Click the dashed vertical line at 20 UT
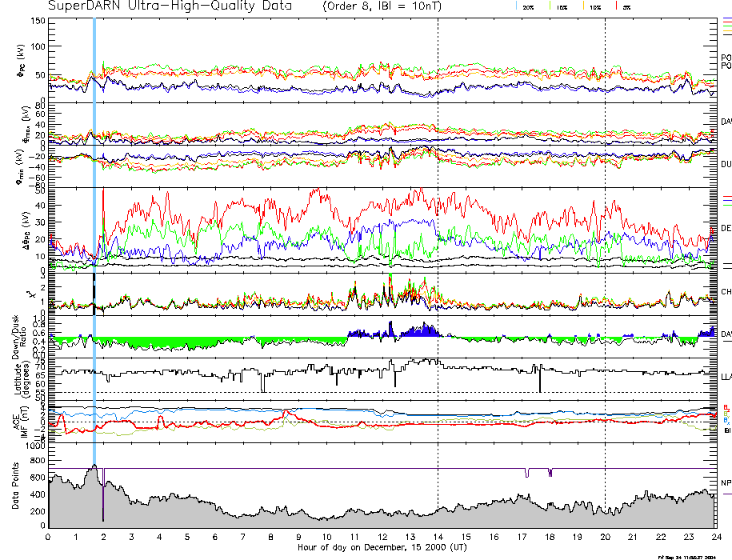This screenshot has width=732, height=560. pos(605,273)
